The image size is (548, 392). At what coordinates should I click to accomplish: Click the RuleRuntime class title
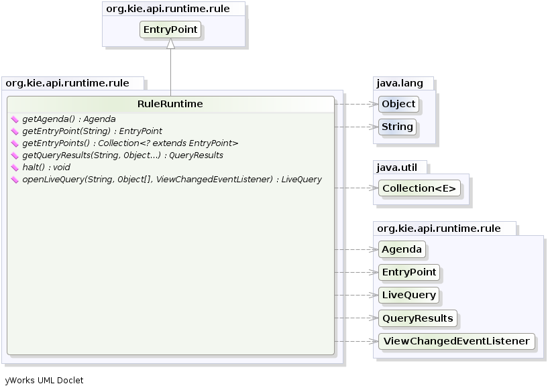170,104
